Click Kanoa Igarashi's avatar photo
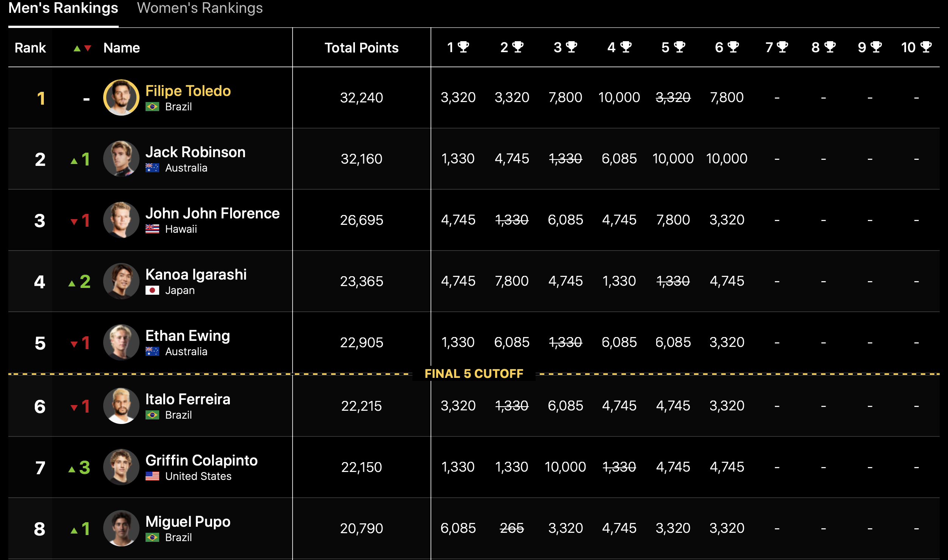Image resolution: width=948 pixels, height=560 pixels. tap(121, 281)
